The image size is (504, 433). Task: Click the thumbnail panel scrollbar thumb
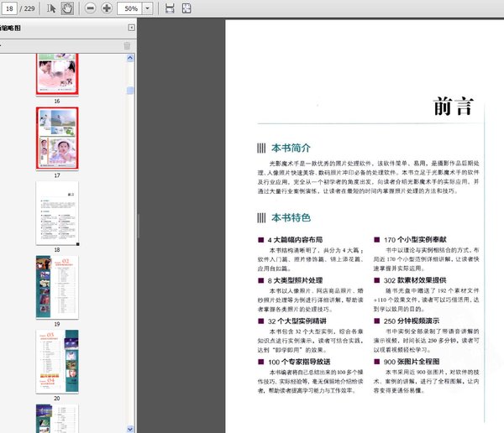pyautogui.click(x=130, y=91)
